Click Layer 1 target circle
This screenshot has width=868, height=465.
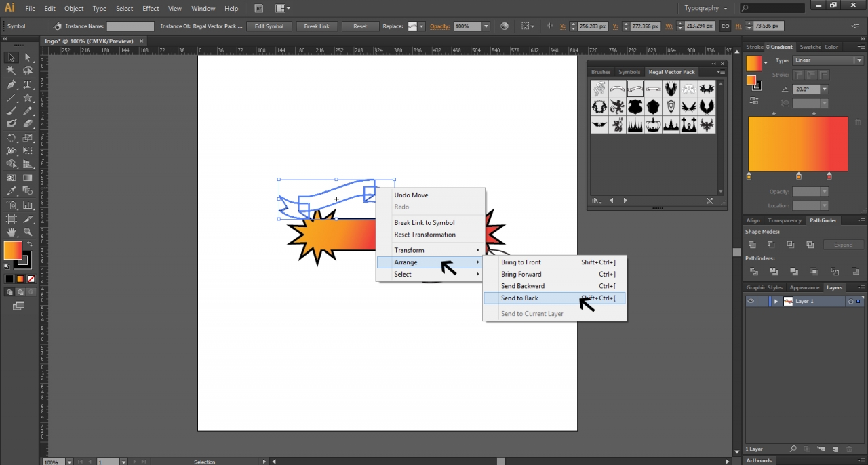pos(850,302)
